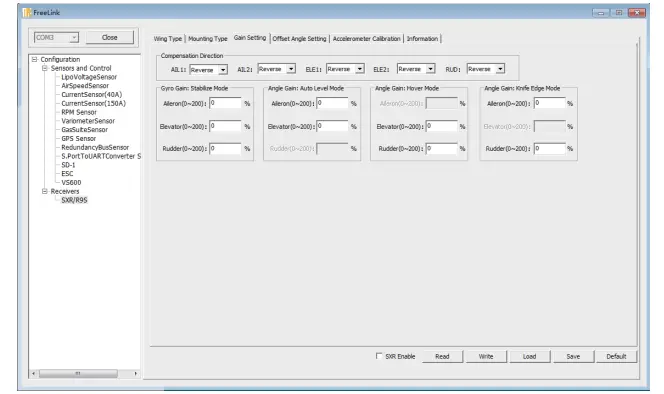Switch to the Information tab
664x394 pixels.
[x=422, y=39]
